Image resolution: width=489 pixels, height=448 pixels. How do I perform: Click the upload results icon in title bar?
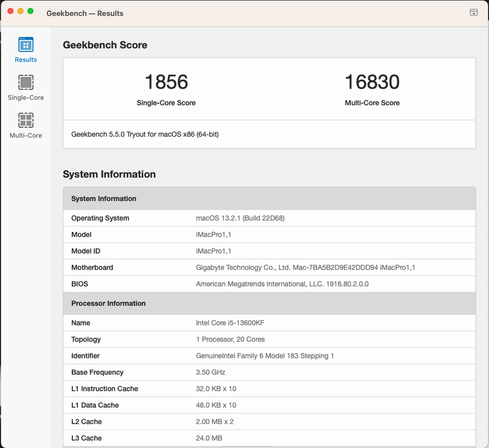(473, 12)
